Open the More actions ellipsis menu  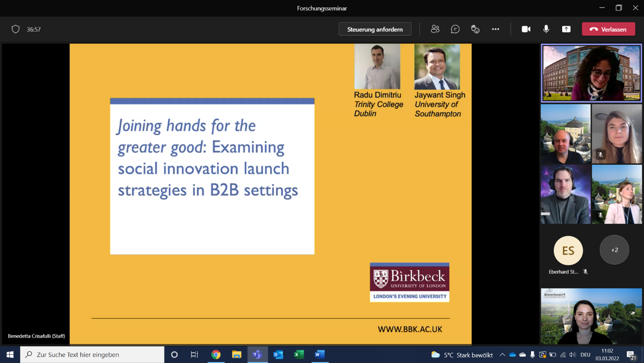pyautogui.click(x=495, y=29)
